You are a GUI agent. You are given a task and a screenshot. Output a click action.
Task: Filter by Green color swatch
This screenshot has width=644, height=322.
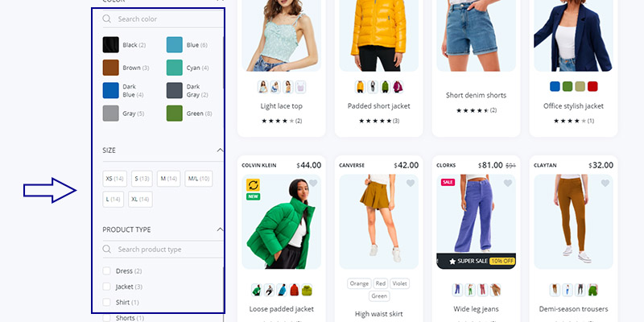[175, 114]
